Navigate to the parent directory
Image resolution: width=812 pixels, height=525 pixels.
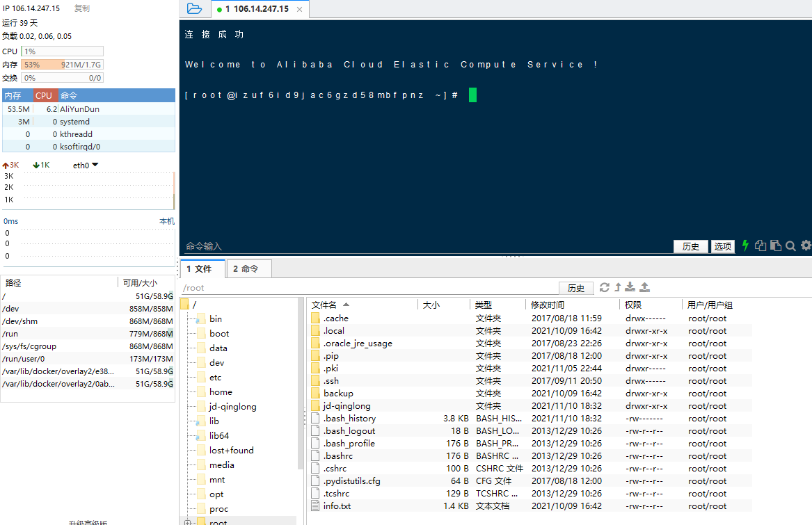[617, 286]
